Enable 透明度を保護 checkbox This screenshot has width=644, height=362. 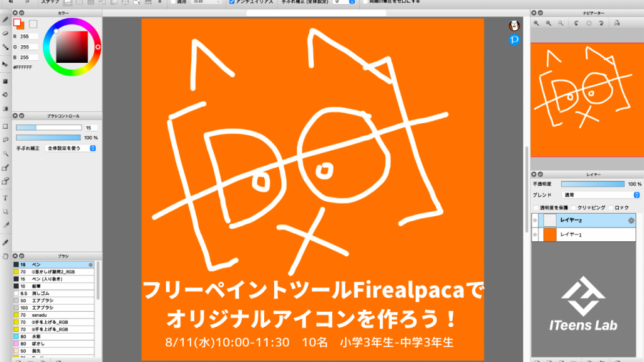point(536,207)
